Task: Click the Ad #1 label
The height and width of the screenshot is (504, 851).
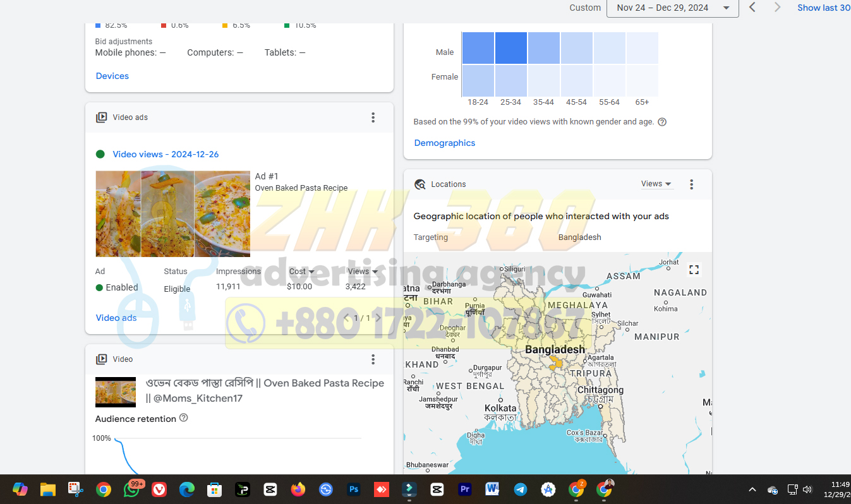Action: [267, 176]
